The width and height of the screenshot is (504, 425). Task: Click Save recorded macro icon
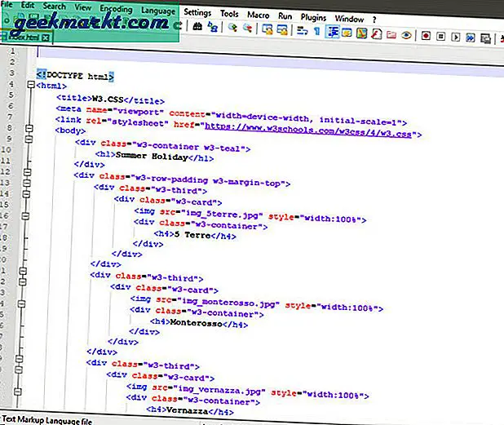485,38
